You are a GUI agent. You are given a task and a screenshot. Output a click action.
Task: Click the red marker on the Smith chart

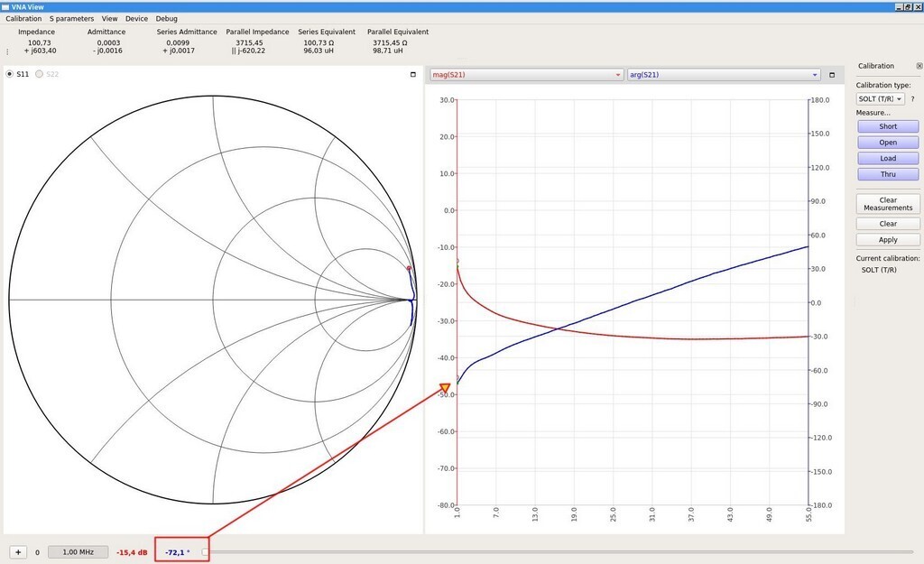pos(409,269)
